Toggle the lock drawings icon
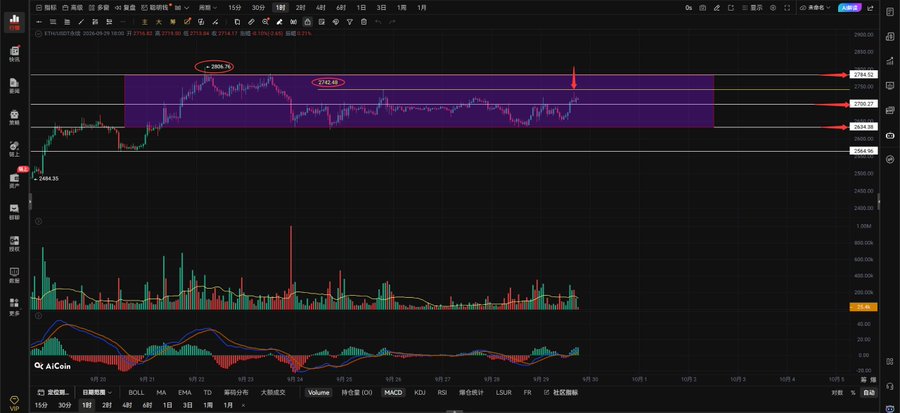This screenshot has width=900, height=413. pyautogui.click(x=307, y=22)
